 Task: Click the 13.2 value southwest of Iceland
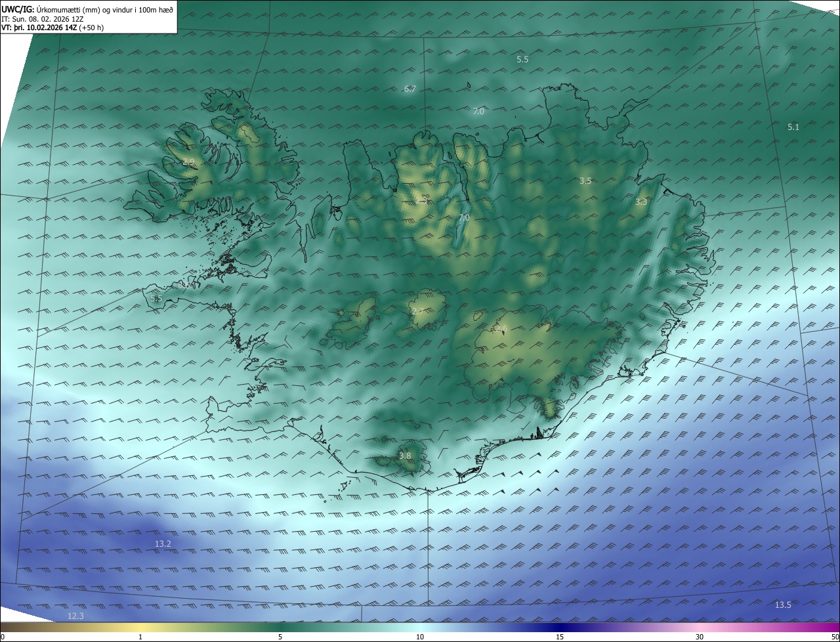click(x=163, y=544)
